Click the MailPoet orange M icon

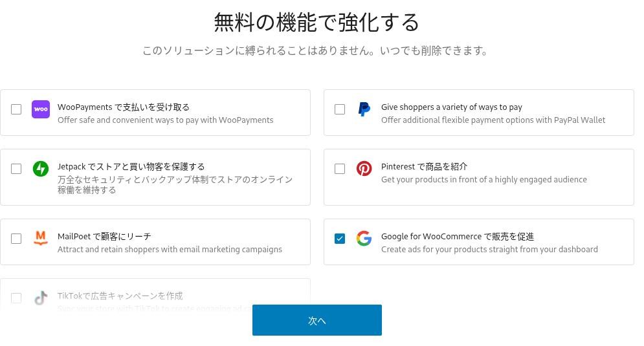pos(41,239)
